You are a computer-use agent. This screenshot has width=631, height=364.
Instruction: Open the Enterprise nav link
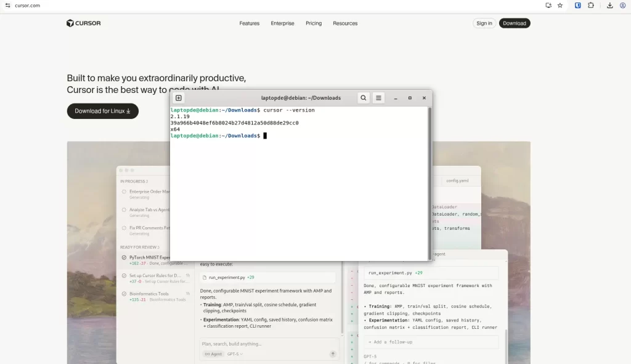pyautogui.click(x=282, y=23)
